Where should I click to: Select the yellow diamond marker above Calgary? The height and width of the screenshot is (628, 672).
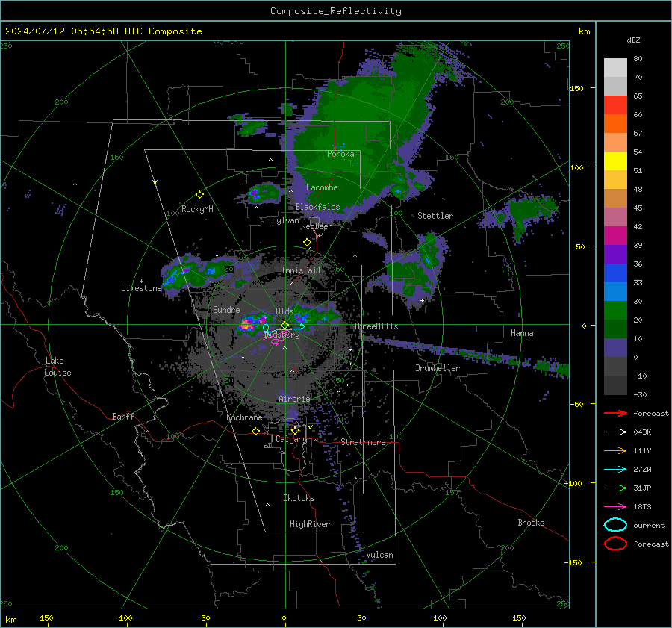click(295, 430)
